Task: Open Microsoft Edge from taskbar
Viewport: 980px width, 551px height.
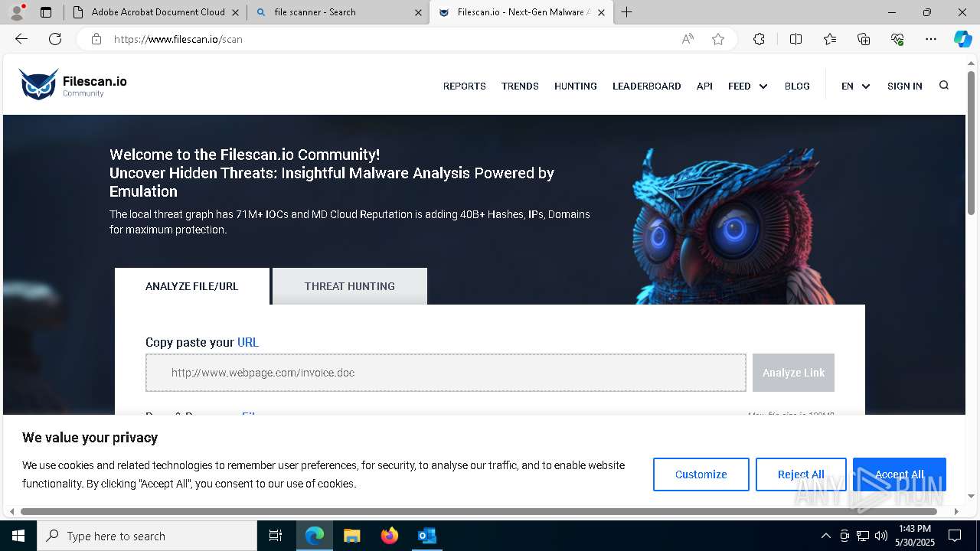Action: pyautogui.click(x=315, y=536)
